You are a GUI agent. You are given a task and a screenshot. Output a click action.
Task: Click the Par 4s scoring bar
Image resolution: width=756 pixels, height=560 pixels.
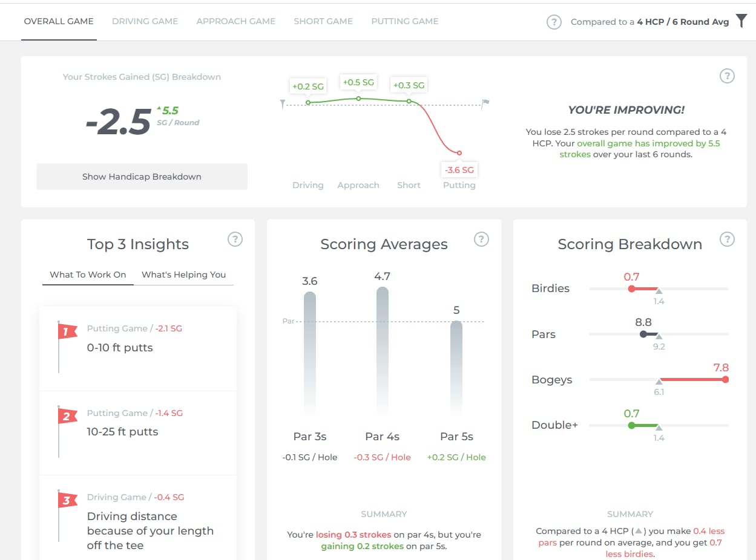[x=383, y=351]
